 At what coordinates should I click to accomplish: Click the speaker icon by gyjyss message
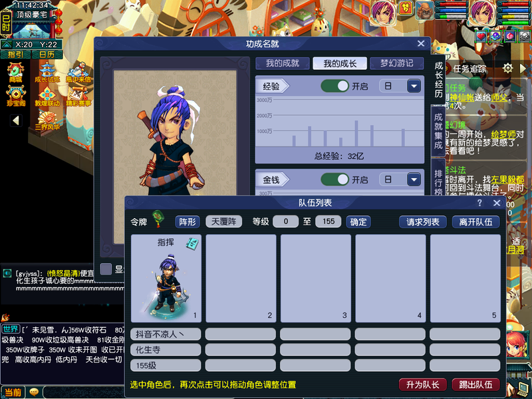point(7,273)
